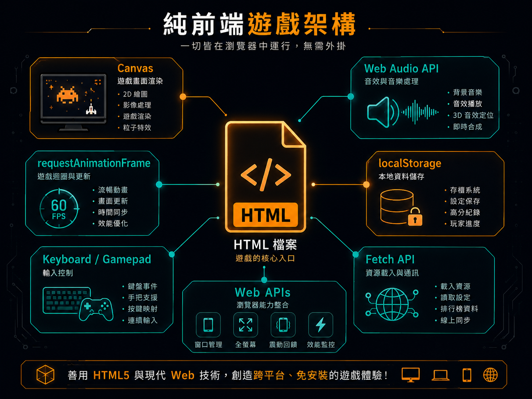Select the "HTML 檔案" label
532x399 pixels.
[265, 245]
